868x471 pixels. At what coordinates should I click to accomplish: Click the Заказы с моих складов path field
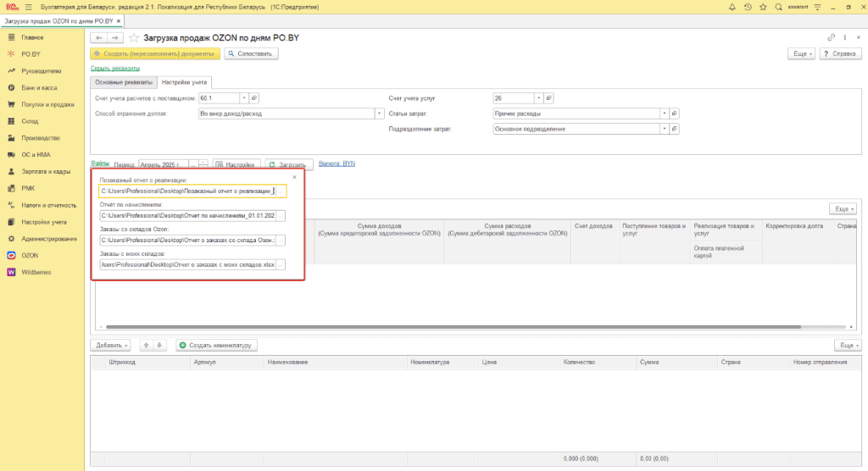coord(187,264)
